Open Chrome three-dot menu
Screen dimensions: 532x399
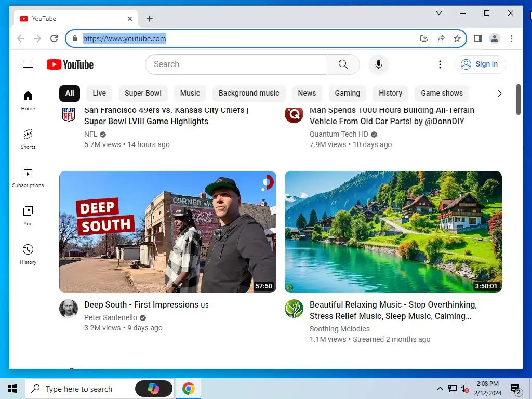pos(511,38)
